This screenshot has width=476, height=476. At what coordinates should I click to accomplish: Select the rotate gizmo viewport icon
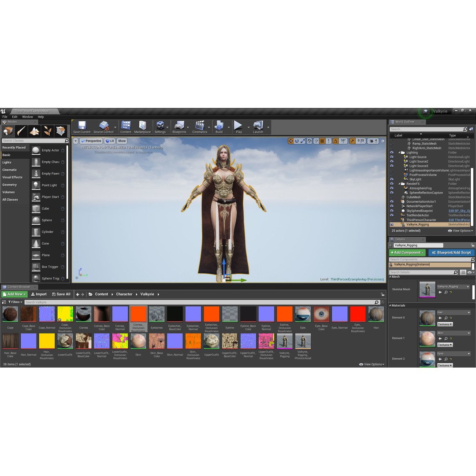point(297,141)
